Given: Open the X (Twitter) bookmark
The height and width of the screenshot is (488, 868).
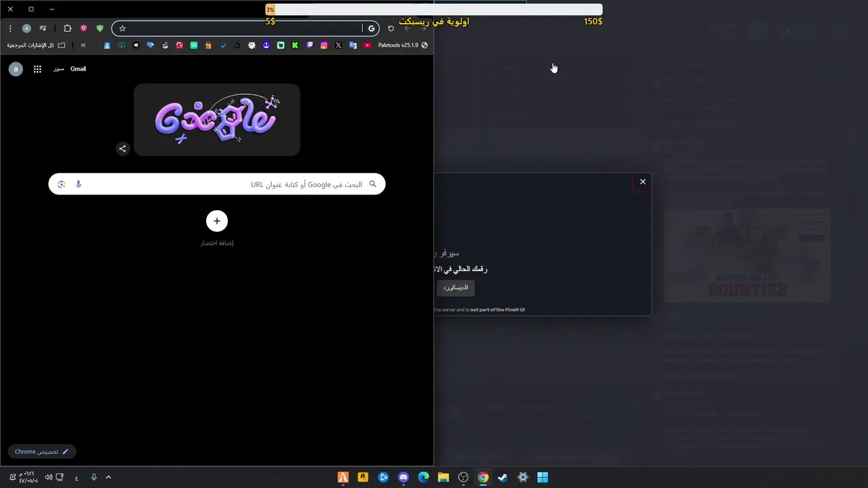Looking at the screenshot, I should (x=338, y=45).
